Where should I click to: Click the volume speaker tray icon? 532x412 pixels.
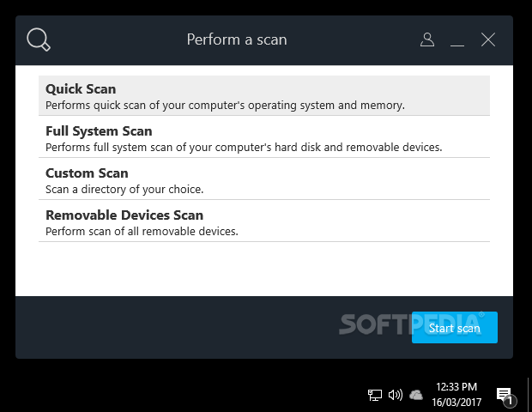tap(396, 395)
